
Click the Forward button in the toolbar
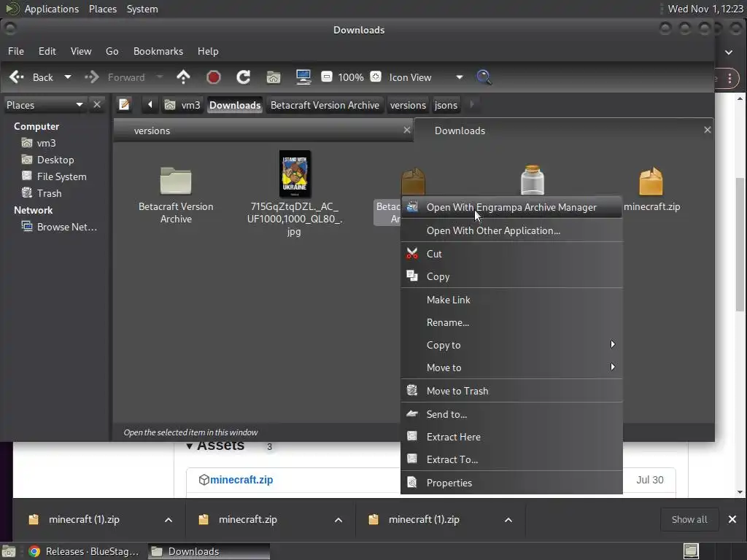[x=115, y=77]
